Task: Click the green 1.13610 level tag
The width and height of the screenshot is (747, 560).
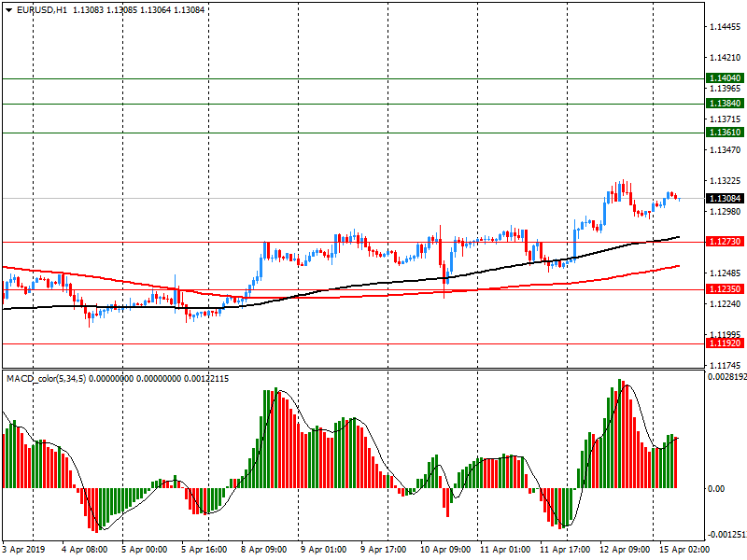Action: pos(725,133)
